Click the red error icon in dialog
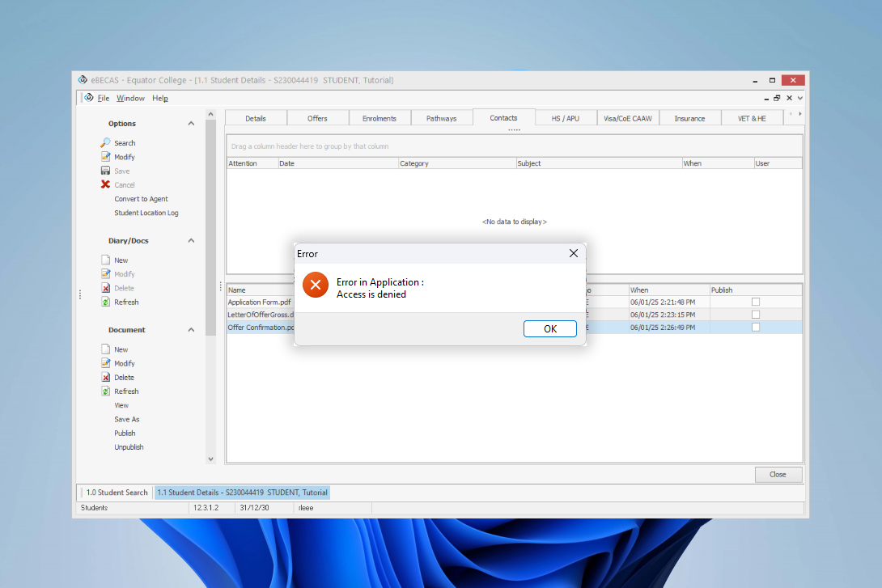 [314, 285]
